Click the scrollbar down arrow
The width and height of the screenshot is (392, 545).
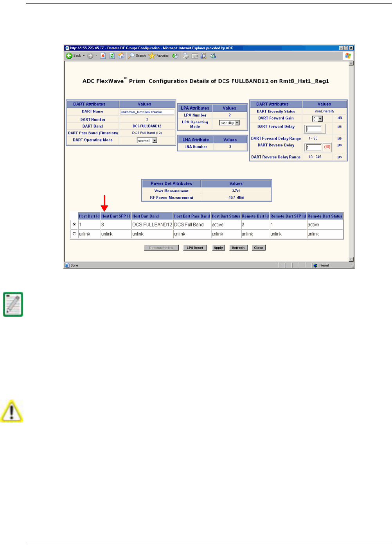[x=351, y=259]
